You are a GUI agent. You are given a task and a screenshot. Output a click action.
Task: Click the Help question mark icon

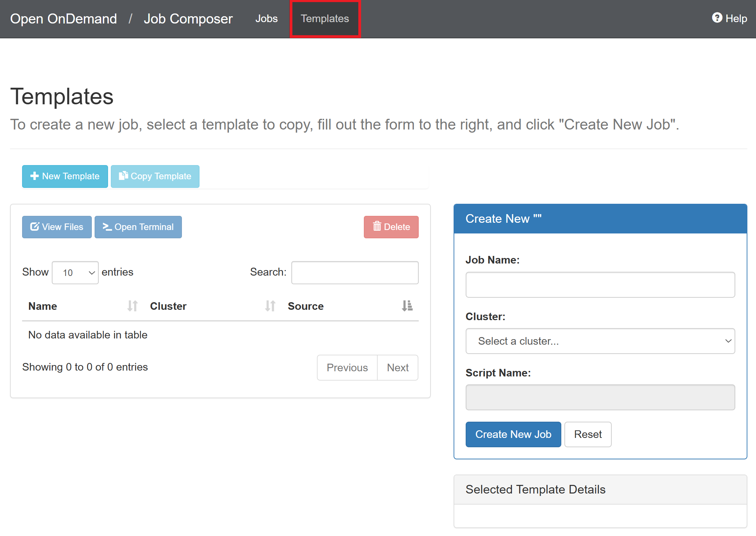pyautogui.click(x=717, y=18)
